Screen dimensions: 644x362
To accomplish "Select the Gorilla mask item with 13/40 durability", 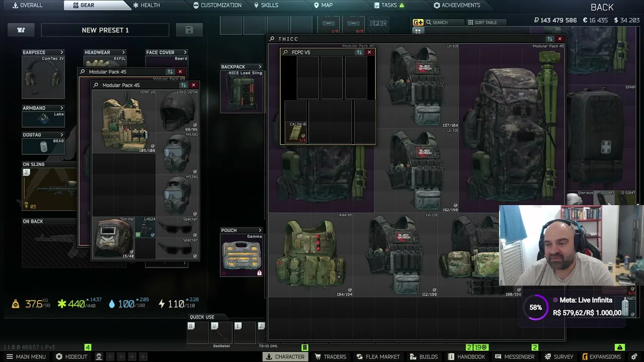I will point(113,238).
